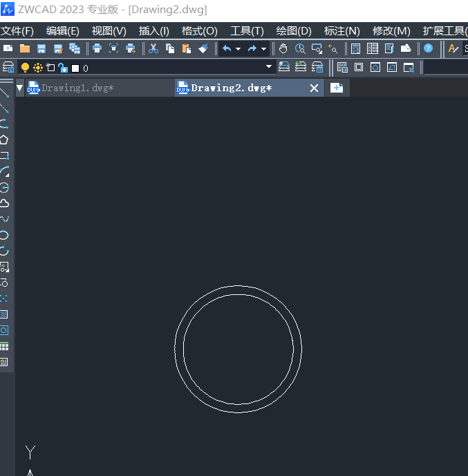Screen dimensions: 468x476
Task: Click the Save All stacked-disks icon
Action: [x=75, y=48]
